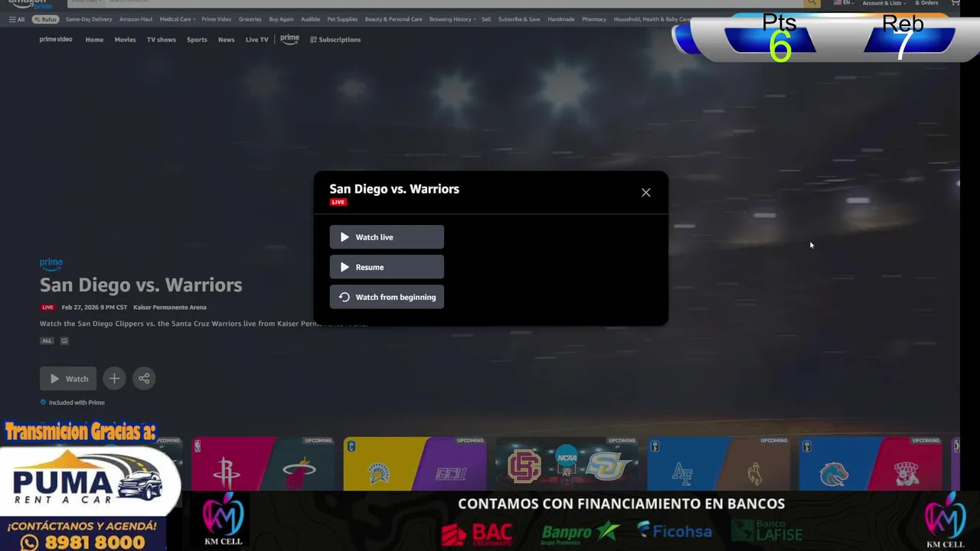Click the Amazon prime logo top-left

click(x=30, y=4)
